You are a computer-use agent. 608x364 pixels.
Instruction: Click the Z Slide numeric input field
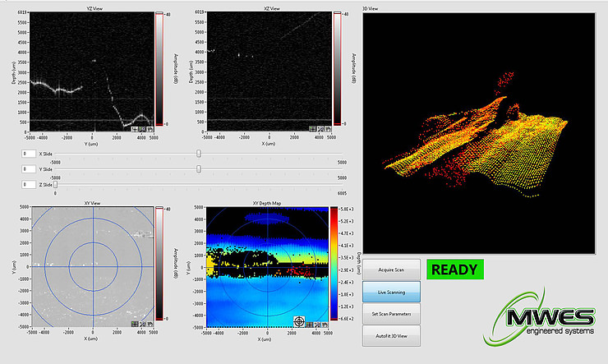tap(29, 185)
